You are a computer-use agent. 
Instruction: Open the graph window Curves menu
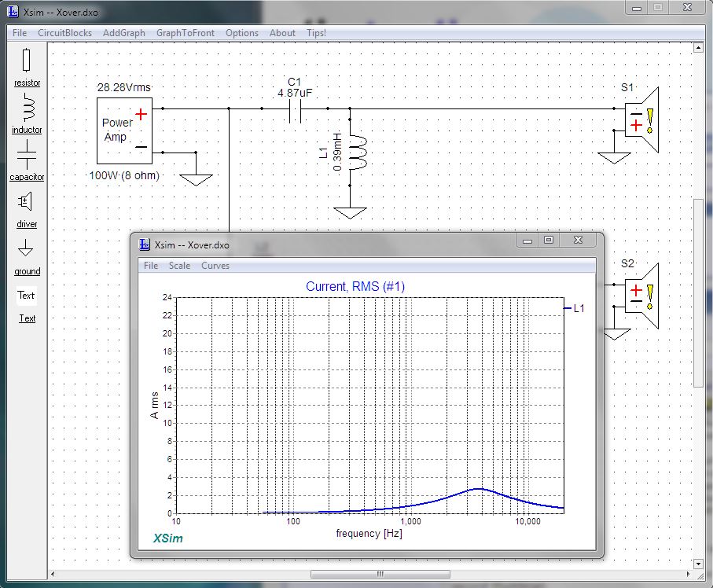click(x=215, y=266)
